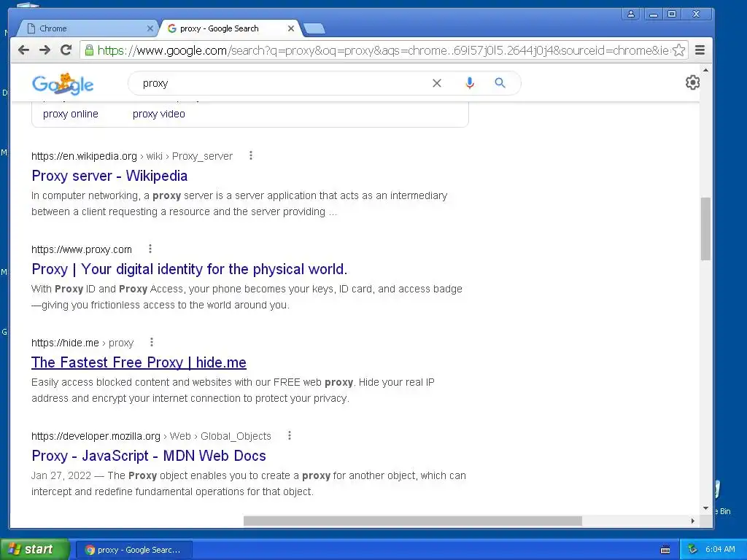
Task: Open the Chrome user profile button
Action: pos(631,14)
